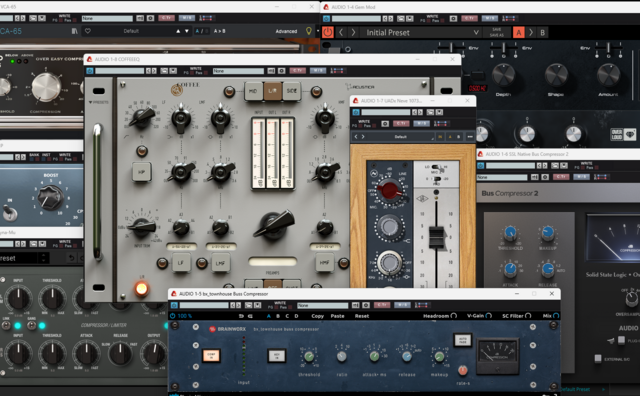Viewport: 640px width, 396px height.
Task: Click the red gain knob on Neve 1073
Action: [x=389, y=190]
